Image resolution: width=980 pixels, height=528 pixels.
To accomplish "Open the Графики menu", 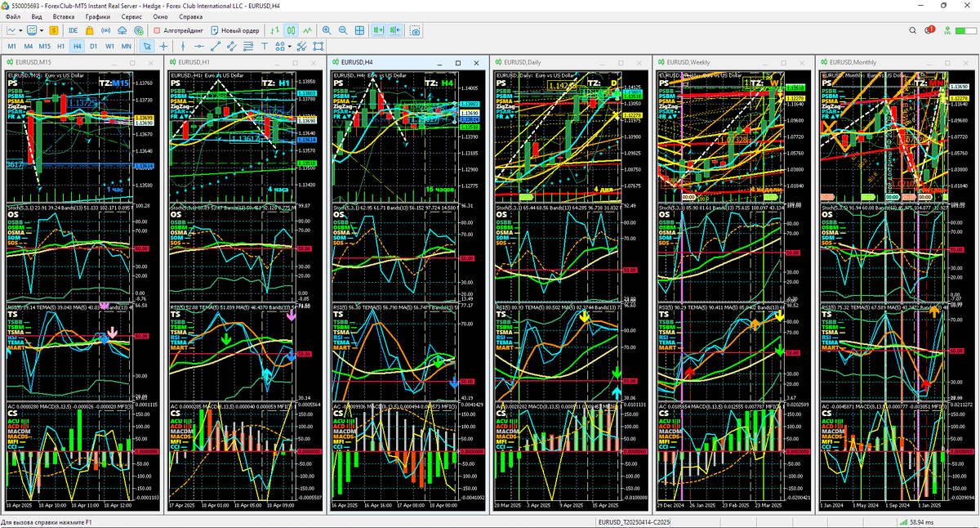I will [97, 16].
